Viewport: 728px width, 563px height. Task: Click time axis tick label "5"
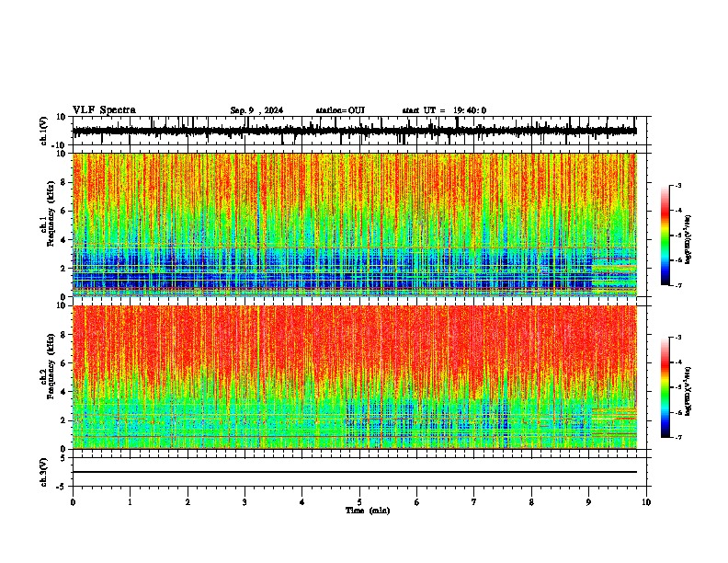pyautogui.click(x=359, y=502)
